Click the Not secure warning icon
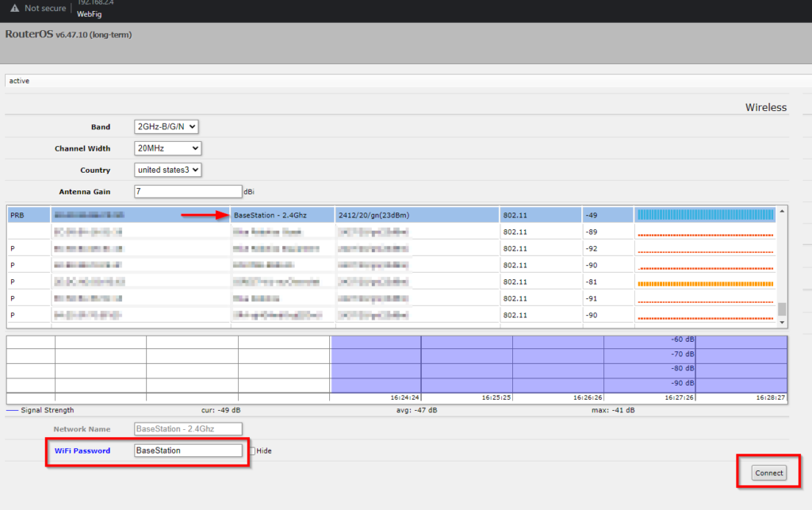Image resolution: width=812 pixels, height=510 pixels. click(14, 8)
